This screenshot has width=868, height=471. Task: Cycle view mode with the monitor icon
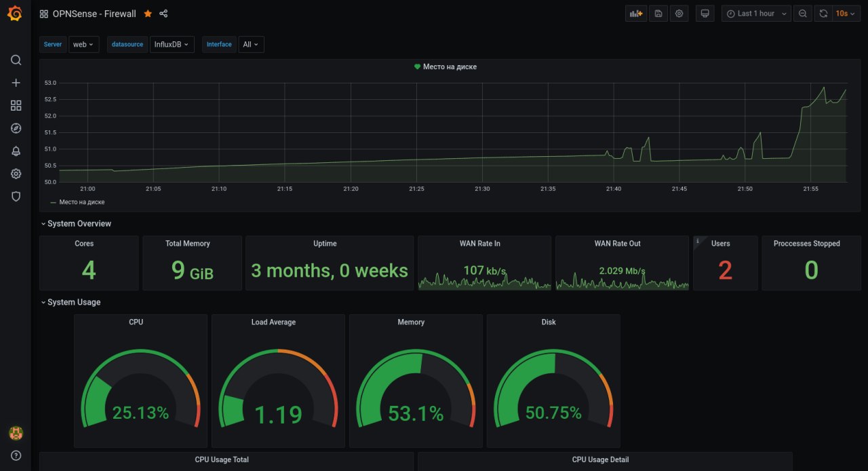point(705,14)
